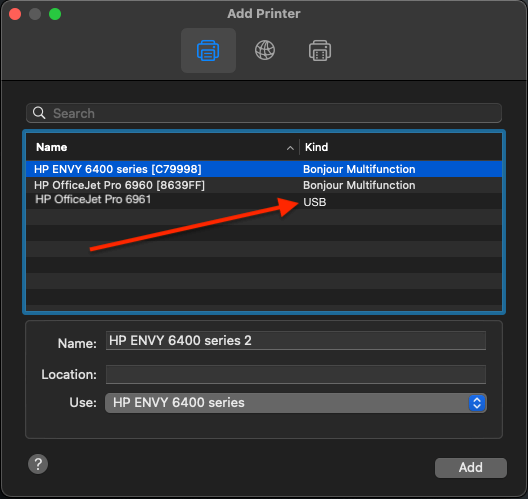Close the Add Printer window
528x499 pixels.
(15, 14)
